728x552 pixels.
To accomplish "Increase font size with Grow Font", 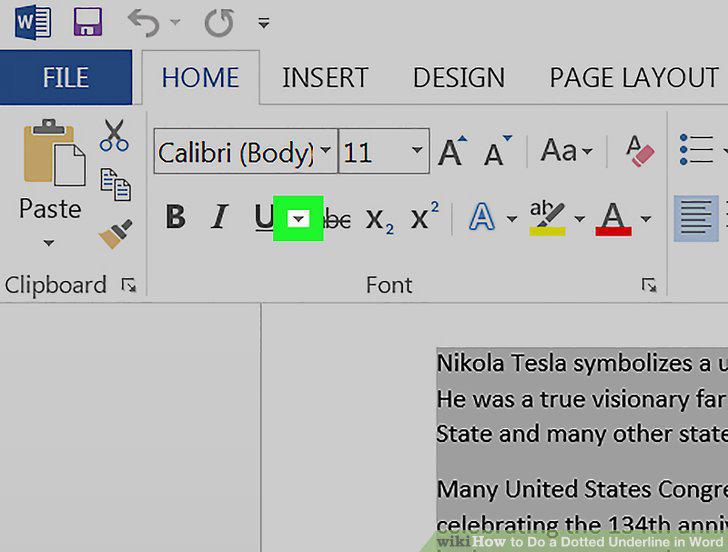I will (x=452, y=151).
